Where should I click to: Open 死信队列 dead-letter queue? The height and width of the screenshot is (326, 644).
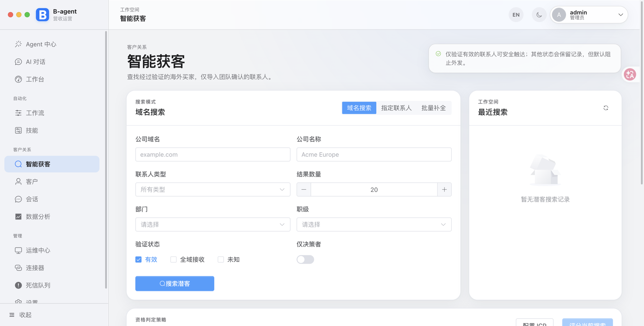pos(52,285)
